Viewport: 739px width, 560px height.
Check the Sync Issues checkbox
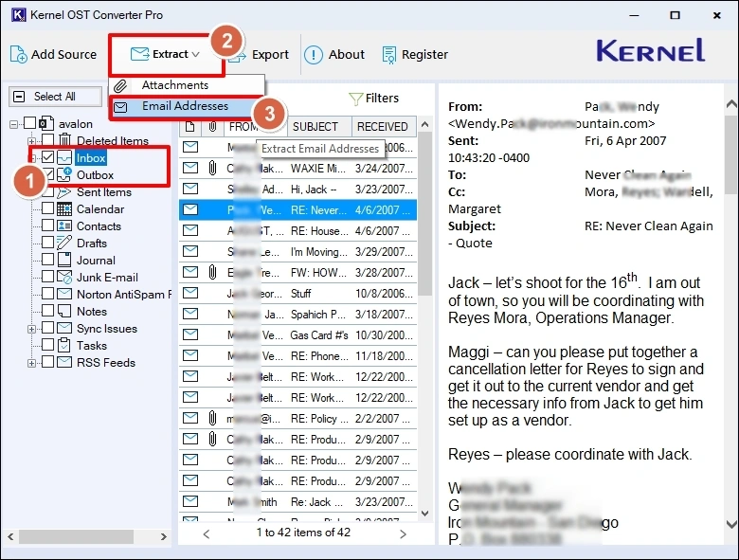point(47,328)
